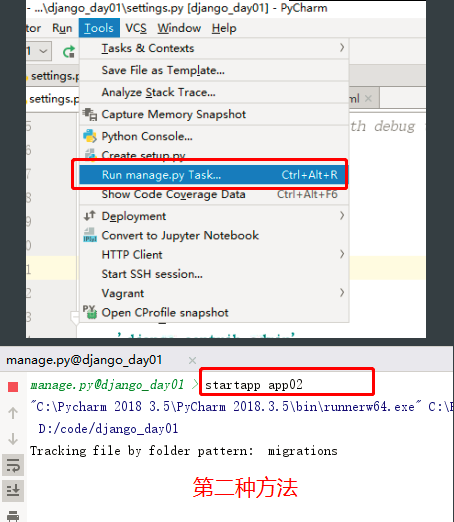Close the manage.py@django_day01 tab
Viewport: 454px width, 522px height.
[x=192, y=360]
